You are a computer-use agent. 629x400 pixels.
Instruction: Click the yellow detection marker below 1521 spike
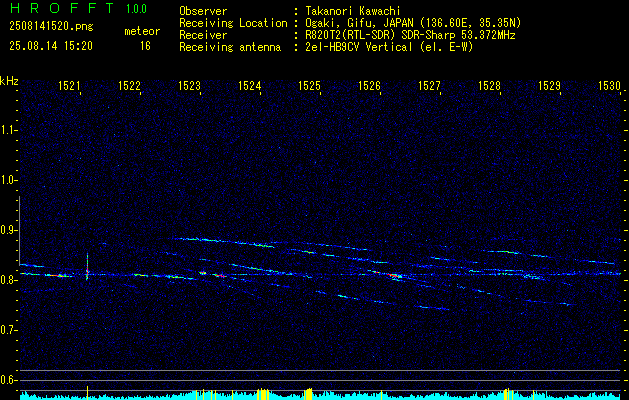pos(87,393)
